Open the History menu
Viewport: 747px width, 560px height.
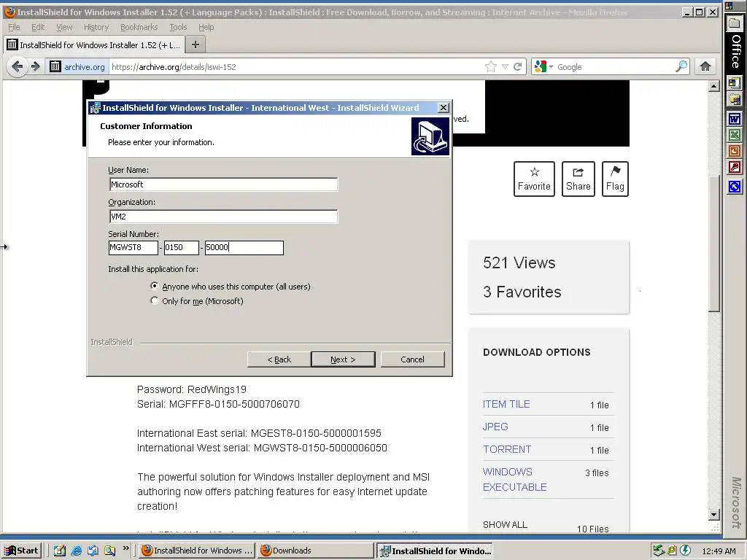click(96, 27)
